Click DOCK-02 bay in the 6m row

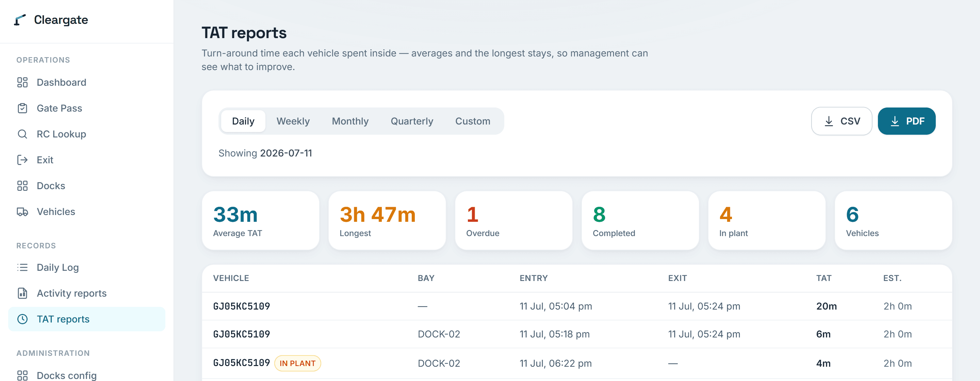[439, 334]
